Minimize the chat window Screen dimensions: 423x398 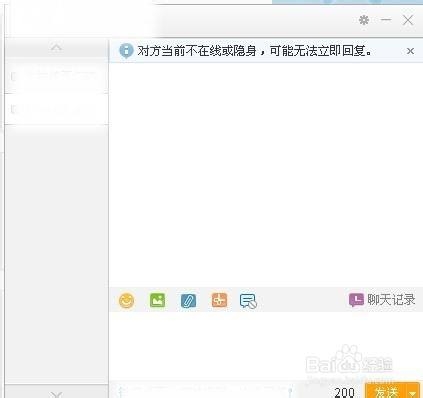click(386, 20)
